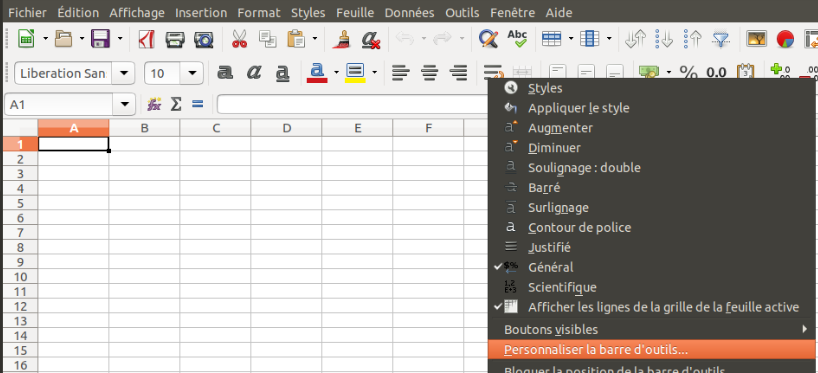Select the Clone formatting paintbrush
This screenshot has height=373, width=818.
pos(342,39)
